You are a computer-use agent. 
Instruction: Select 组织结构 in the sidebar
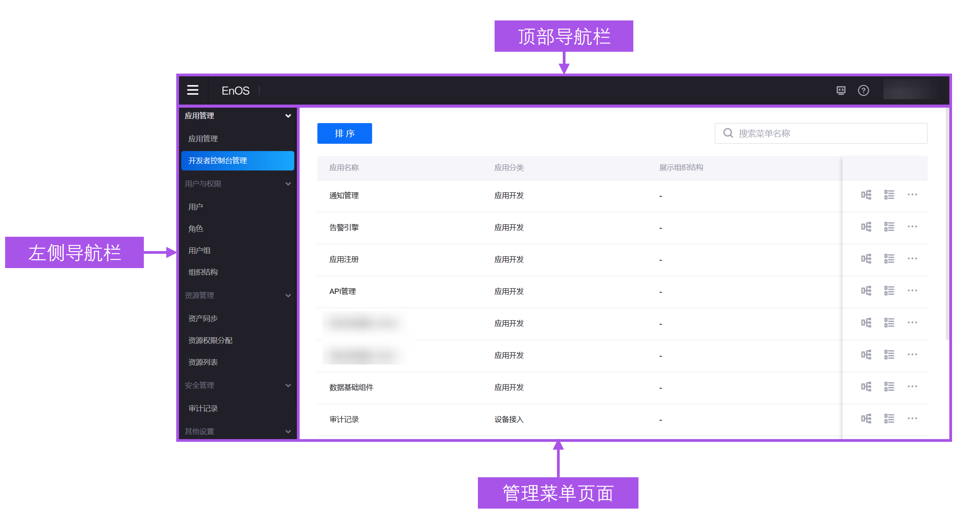click(x=202, y=272)
